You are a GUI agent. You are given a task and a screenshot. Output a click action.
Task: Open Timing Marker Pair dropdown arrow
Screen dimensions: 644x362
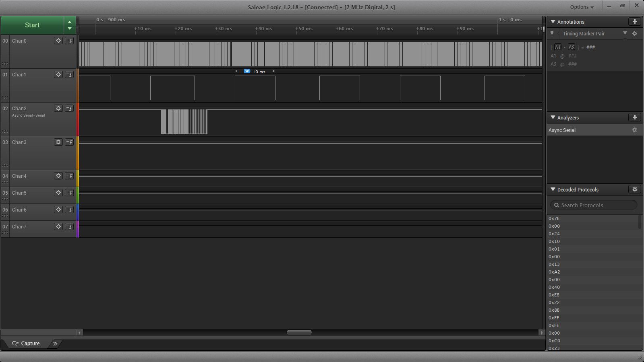tap(625, 33)
